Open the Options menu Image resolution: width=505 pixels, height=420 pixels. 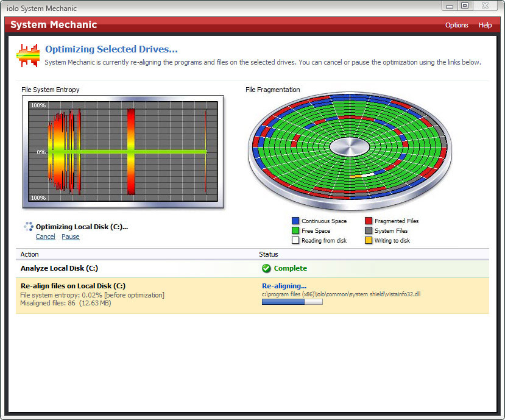click(x=456, y=25)
